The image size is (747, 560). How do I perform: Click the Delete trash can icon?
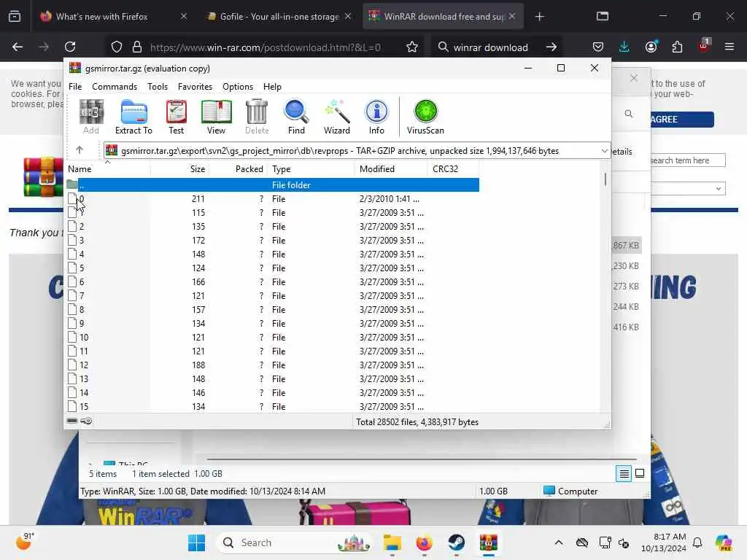click(x=257, y=117)
